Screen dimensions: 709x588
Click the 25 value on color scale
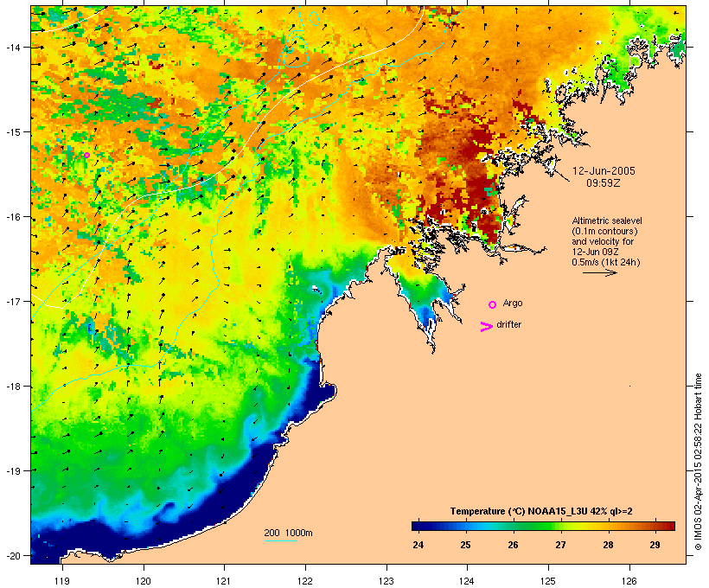(466, 545)
